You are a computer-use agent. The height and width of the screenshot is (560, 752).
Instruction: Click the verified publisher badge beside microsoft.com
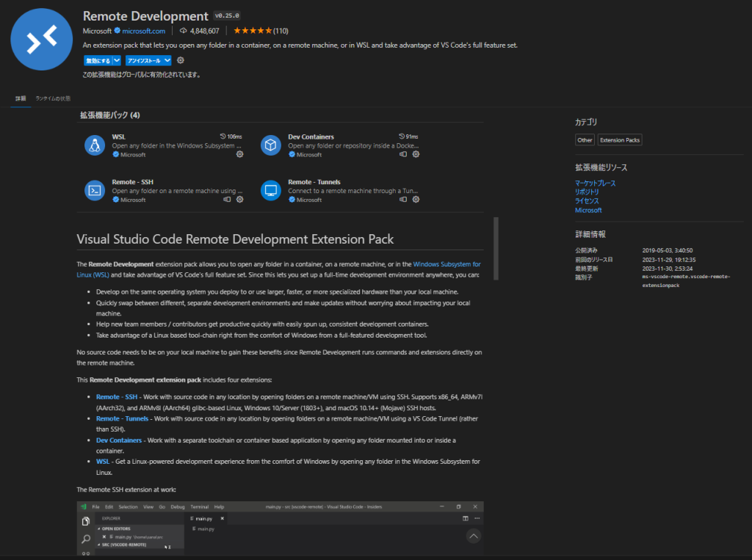[117, 31]
